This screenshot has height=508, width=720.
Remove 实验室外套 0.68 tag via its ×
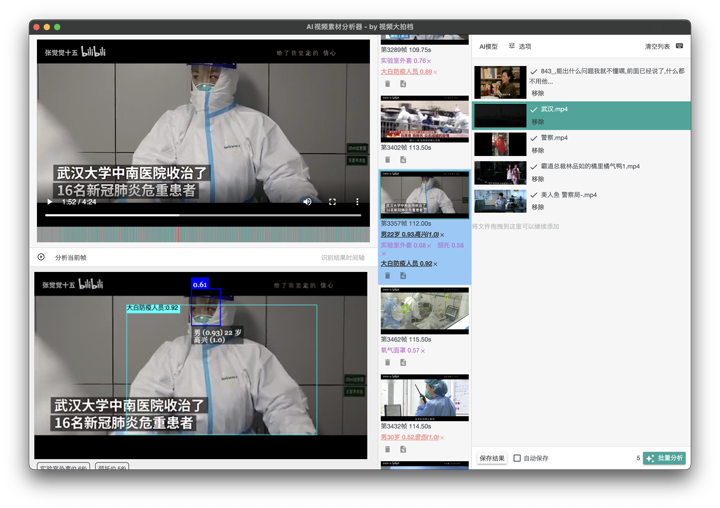pyautogui.click(x=429, y=246)
